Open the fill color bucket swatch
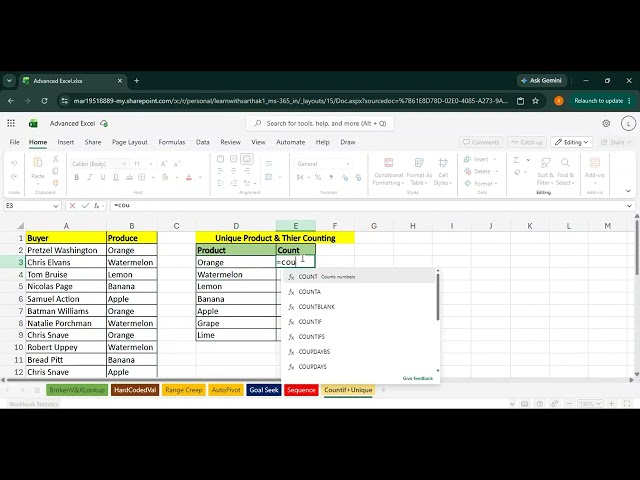The image size is (640, 480). tap(165, 177)
